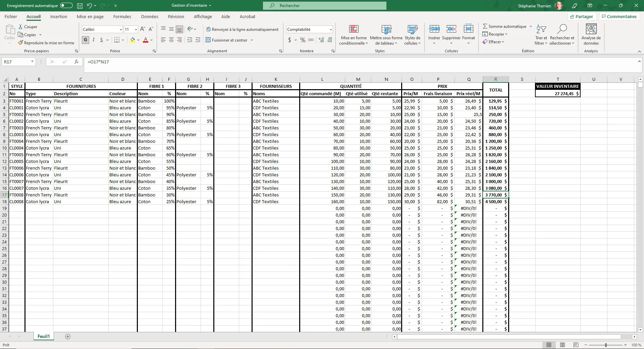Click the Save icon in title bar
Viewport: 644px width, 349px height.
tap(80, 6)
